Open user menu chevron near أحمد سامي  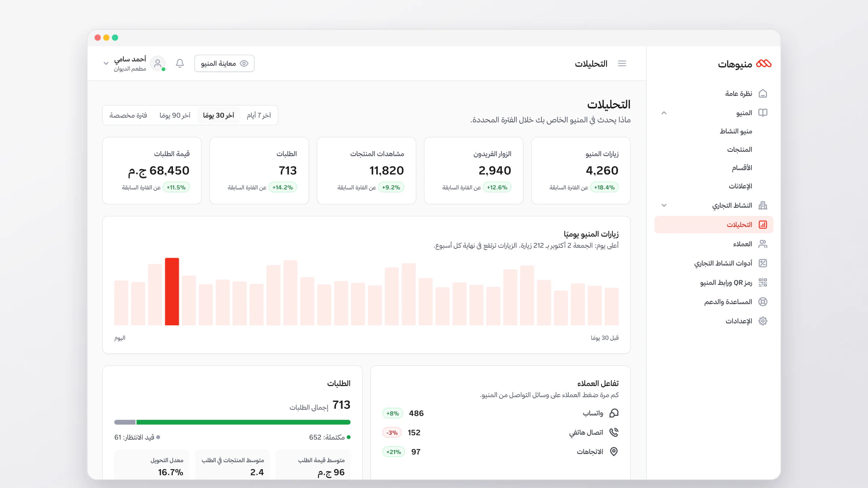pyautogui.click(x=106, y=63)
